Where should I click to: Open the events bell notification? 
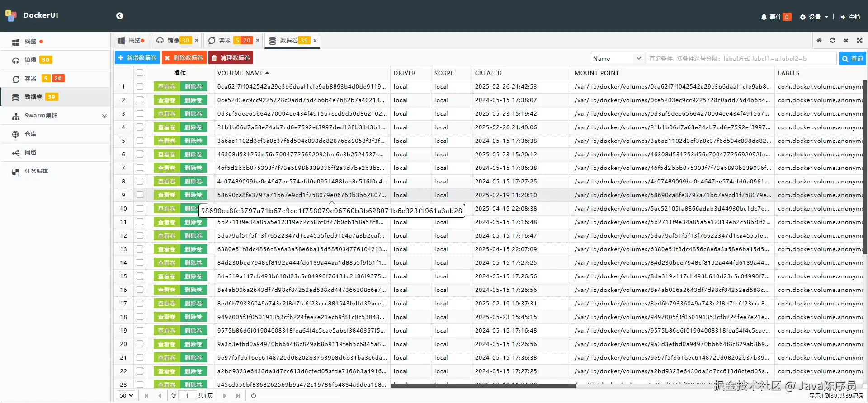point(764,17)
